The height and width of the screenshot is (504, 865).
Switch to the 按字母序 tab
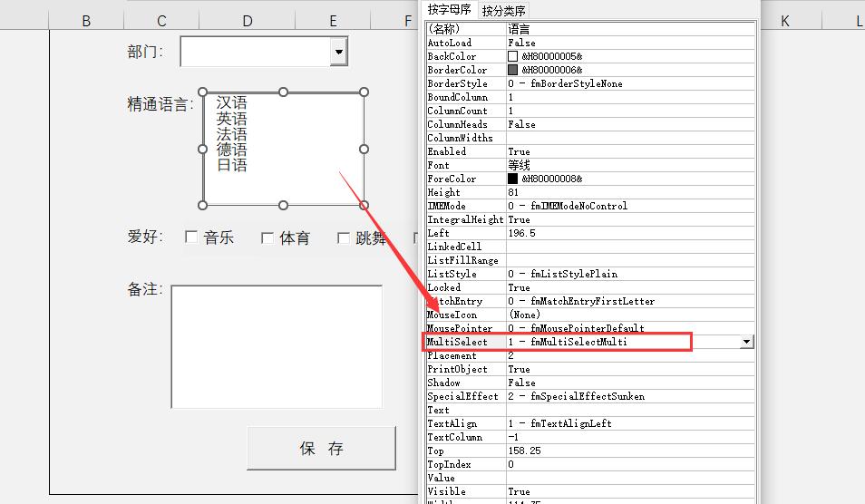pyautogui.click(x=449, y=9)
